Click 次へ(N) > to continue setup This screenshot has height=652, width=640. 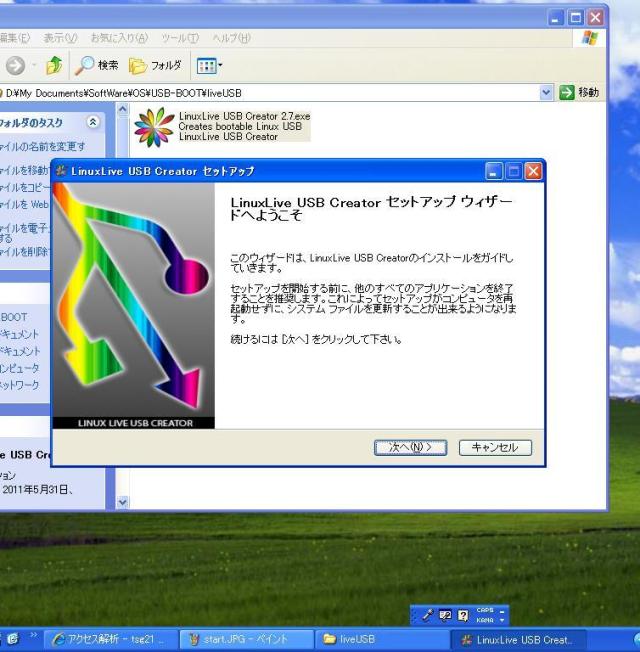[x=410, y=447]
